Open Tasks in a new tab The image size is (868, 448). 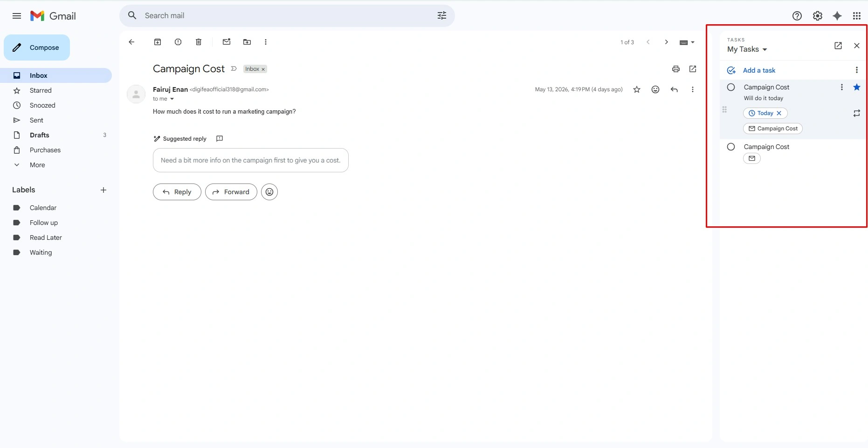click(838, 46)
